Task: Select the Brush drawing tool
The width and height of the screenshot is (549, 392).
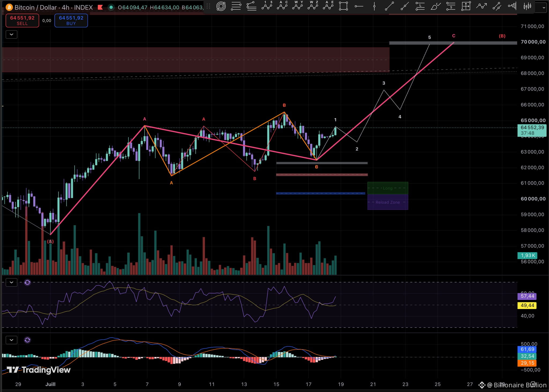Action: coord(435,6)
